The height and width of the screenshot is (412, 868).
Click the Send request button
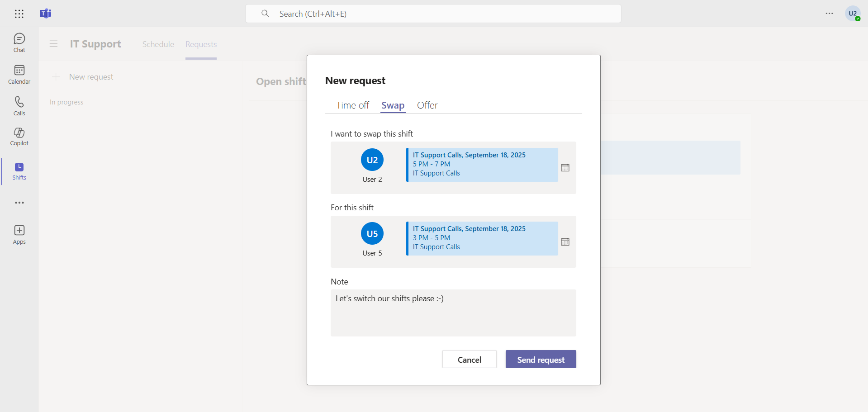(x=541, y=360)
